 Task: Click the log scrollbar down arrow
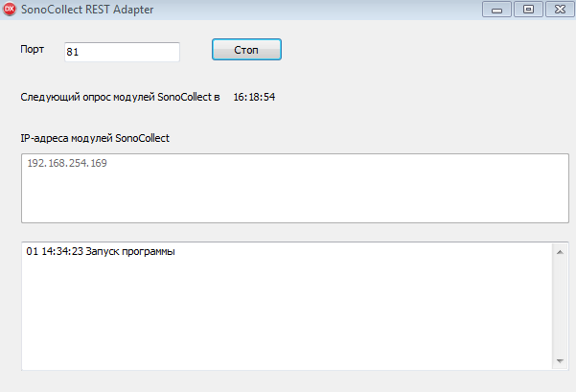pyautogui.click(x=560, y=360)
